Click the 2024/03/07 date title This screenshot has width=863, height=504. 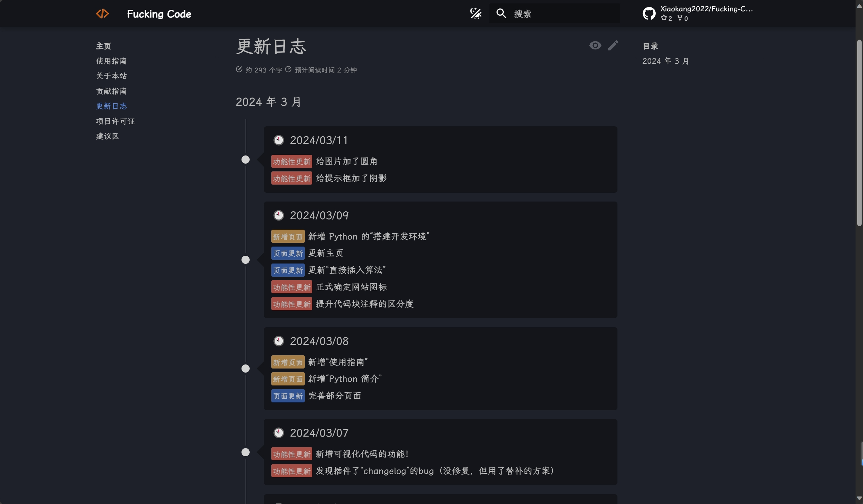coord(319,433)
